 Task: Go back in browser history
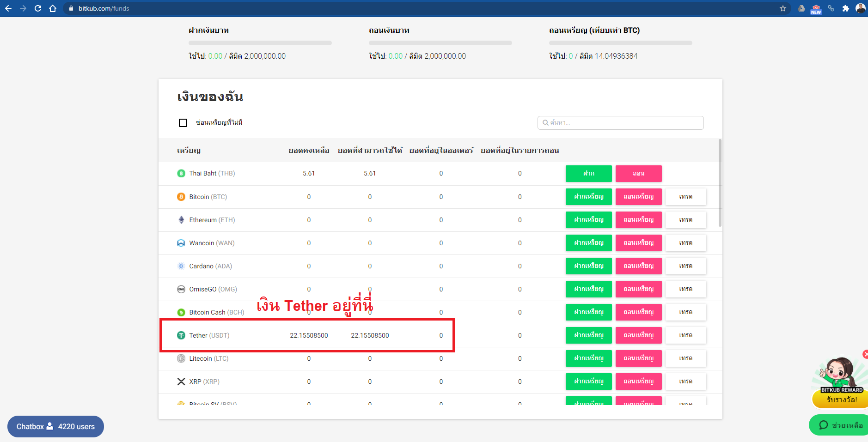pyautogui.click(x=8, y=8)
